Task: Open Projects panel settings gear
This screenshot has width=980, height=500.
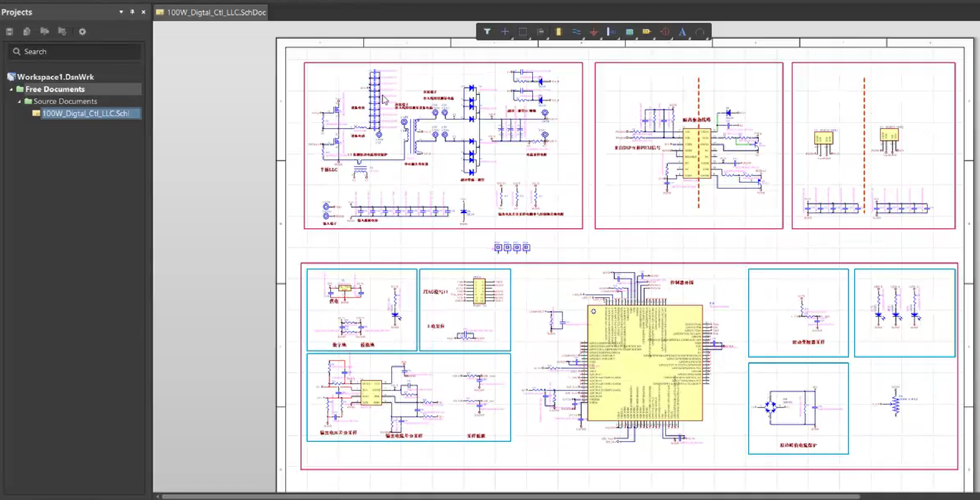Action: (x=82, y=32)
